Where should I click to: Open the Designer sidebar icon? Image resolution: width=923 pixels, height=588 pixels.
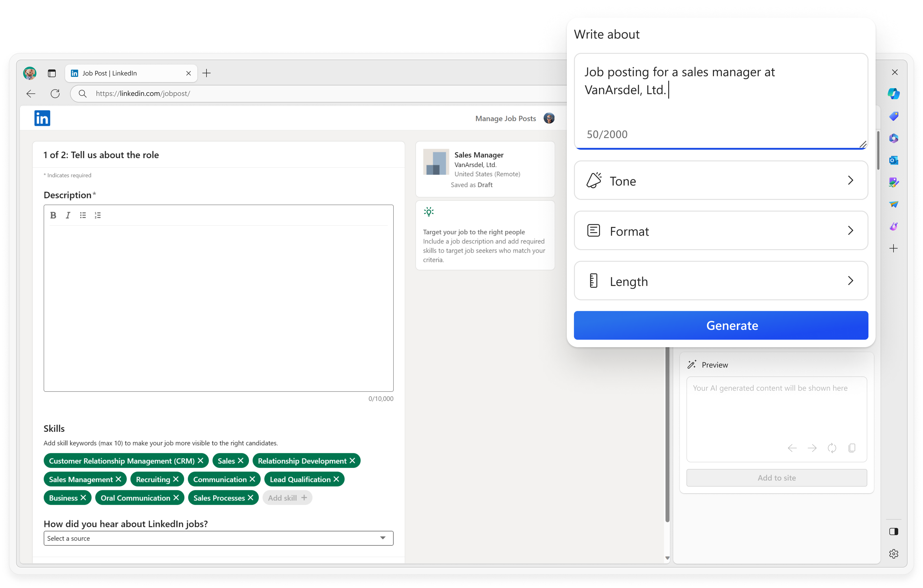894,182
